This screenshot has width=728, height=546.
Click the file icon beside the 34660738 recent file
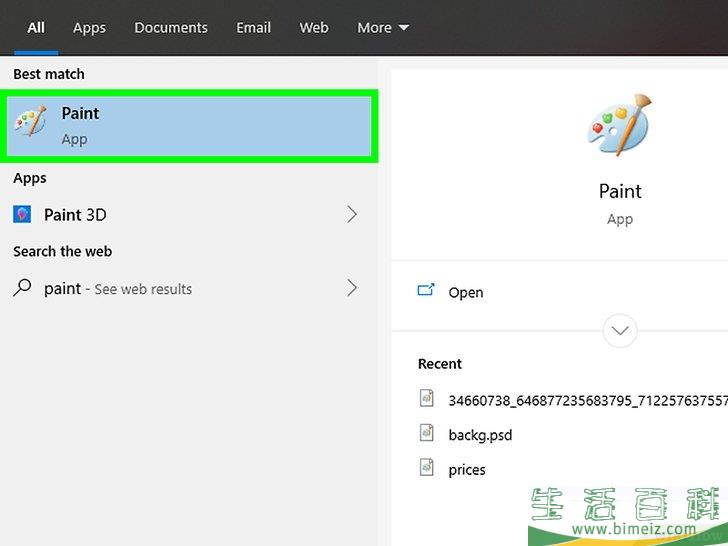(428, 399)
